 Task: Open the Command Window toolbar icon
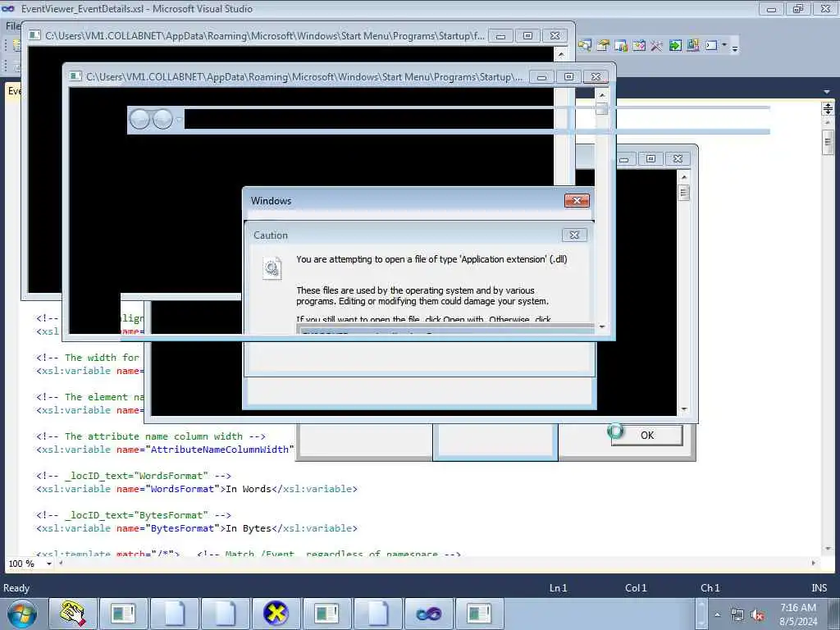point(711,46)
